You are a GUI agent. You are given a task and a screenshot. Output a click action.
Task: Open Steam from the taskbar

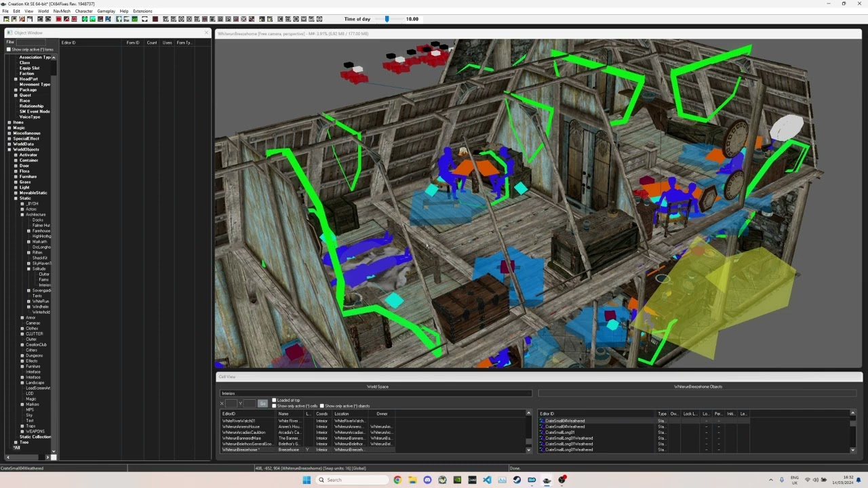click(x=517, y=480)
